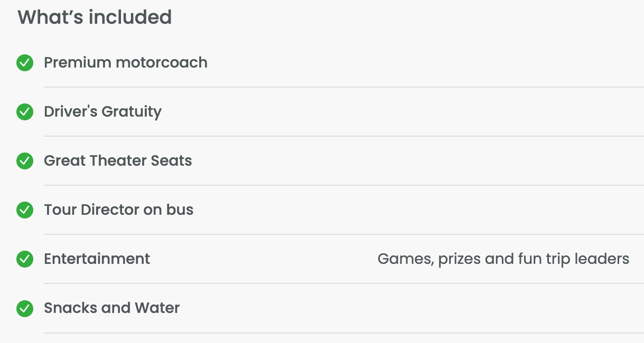This screenshot has height=343, width=644.
Task: Click the green checkmark next to Driver's Gratuity
Action: pyautogui.click(x=25, y=112)
